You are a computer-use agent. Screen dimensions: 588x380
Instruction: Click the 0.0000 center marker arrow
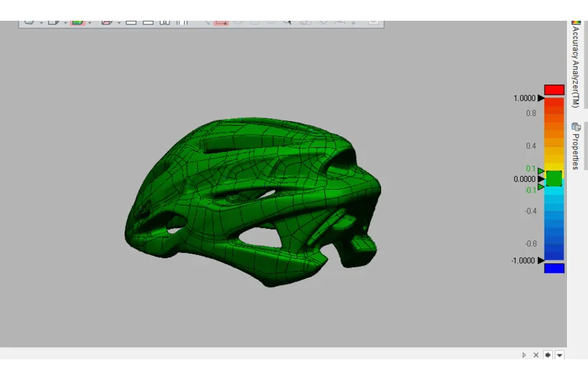pyautogui.click(x=541, y=179)
